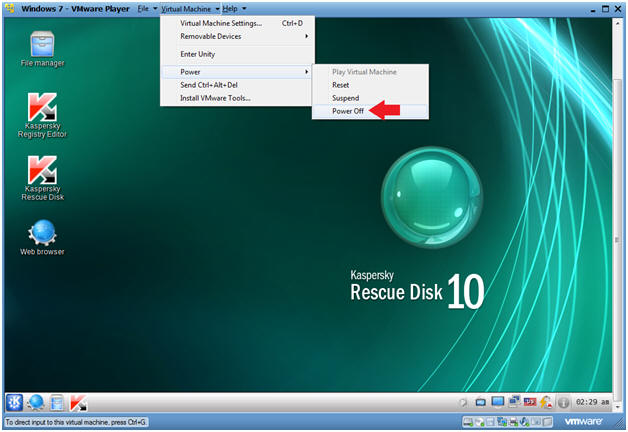Expand the Removable Devices submenu
The width and height of the screenshot is (628, 432).
coord(238,36)
